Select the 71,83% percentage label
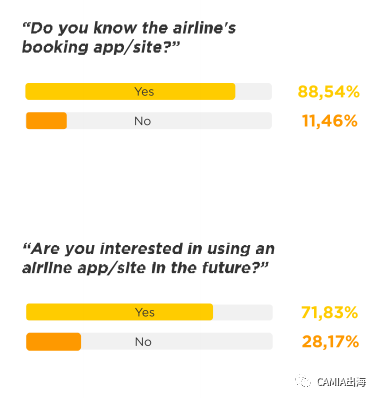 pos(329,312)
